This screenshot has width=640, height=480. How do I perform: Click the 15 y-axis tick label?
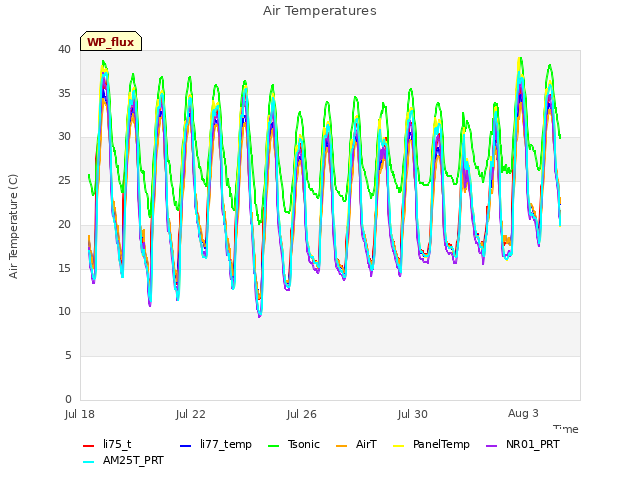pos(64,268)
